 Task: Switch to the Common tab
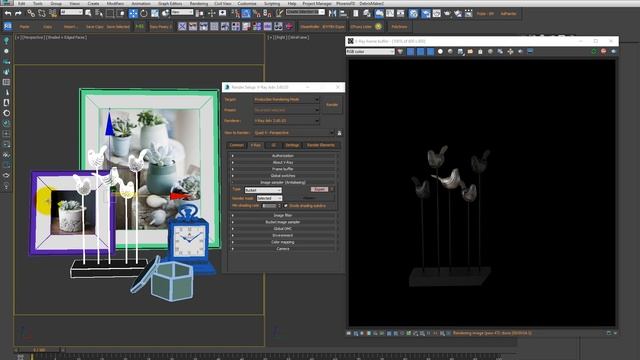[x=236, y=145]
